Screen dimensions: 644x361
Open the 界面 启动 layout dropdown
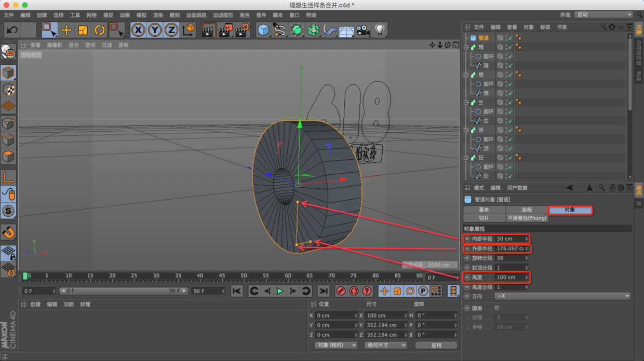(x=605, y=15)
